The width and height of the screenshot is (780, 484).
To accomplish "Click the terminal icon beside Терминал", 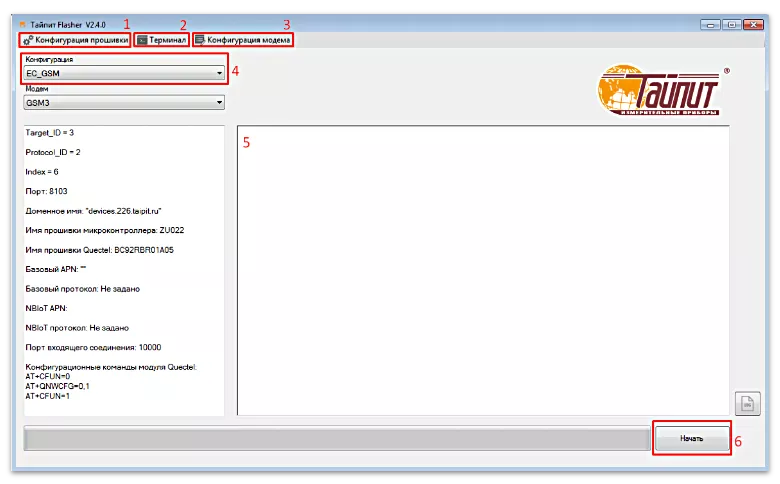I will coord(142,40).
